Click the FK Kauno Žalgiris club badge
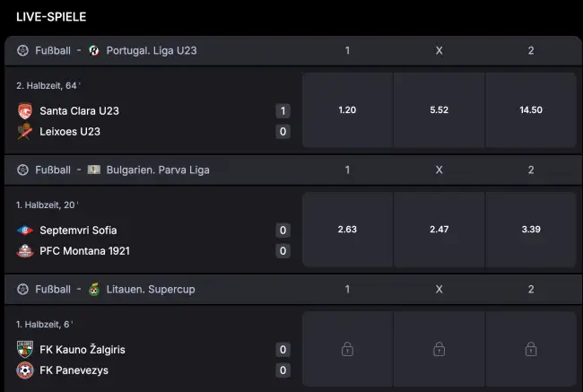583x392 pixels. coord(25,350)
